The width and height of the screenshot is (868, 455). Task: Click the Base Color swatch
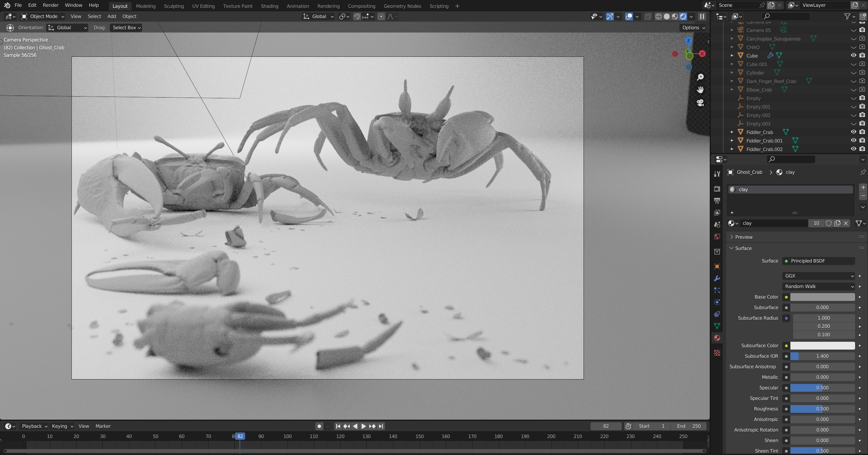point(822,297)
